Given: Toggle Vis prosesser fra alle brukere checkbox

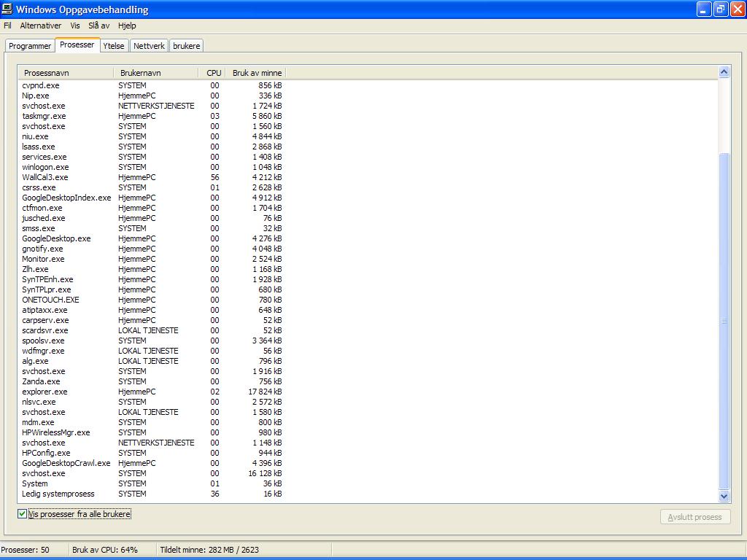Looking at the screenshot, I should click(x=22, y=514).
